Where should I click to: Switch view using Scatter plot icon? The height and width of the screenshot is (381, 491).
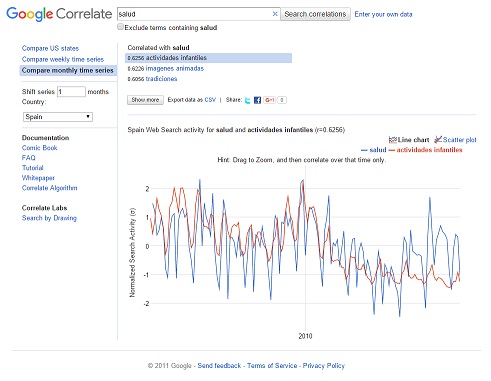click(438, 139)
